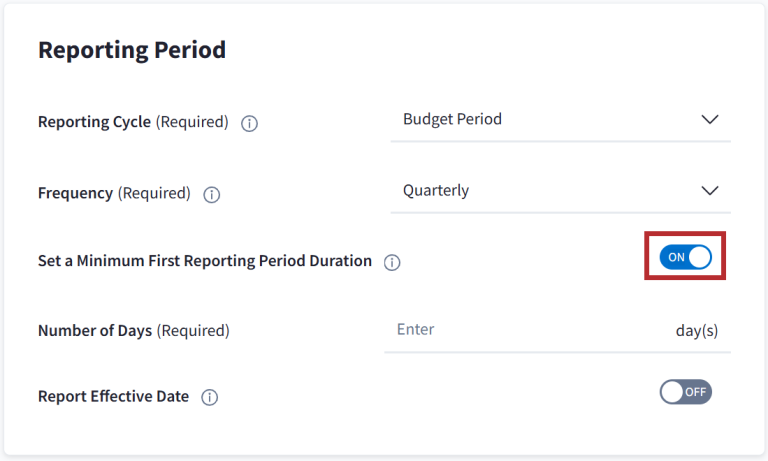Click the 'OFF' text on the toggle
This screenshot has width=768, height=461.
696,392
